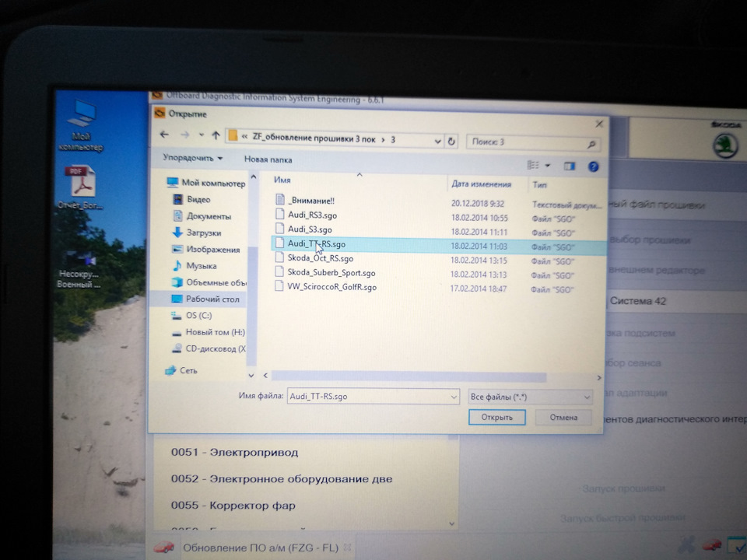Expand the 'Имя файла' history dropdown
747x560 pixels.
click(454, 397)
